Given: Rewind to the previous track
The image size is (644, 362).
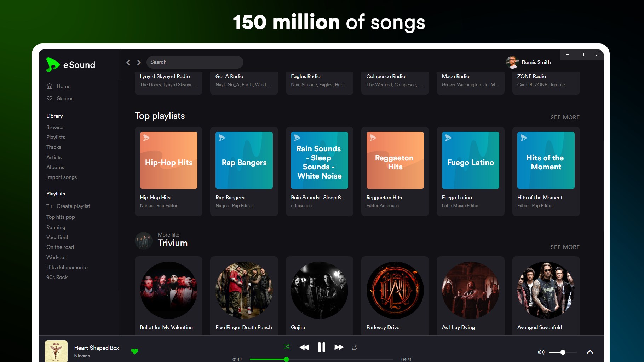Looking at the screenshot, I should point(304,347).
